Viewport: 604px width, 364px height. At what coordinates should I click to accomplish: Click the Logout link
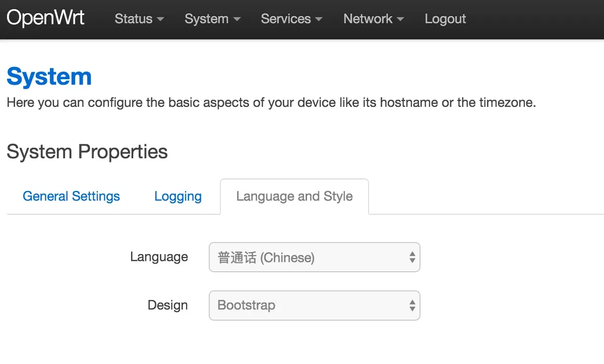pyautogui.click(x=445, y=19)
